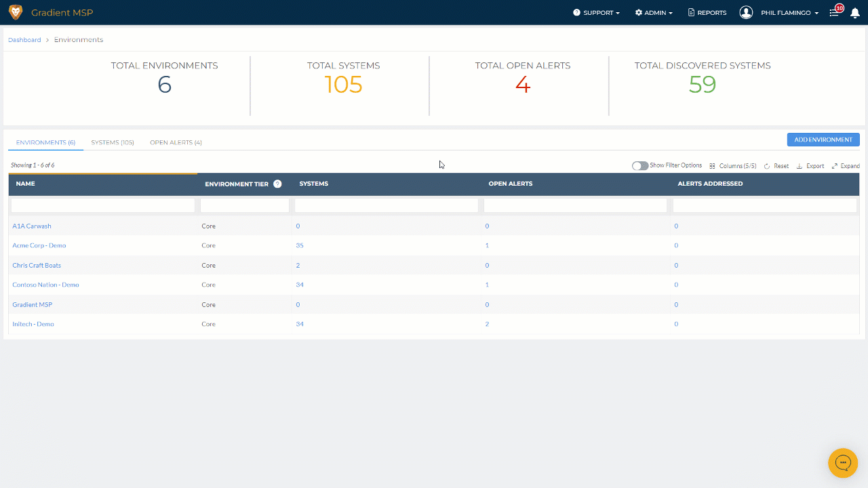This screenshot has height=488, width=868.
Task: Go to Reports page
Action: pos(707,13)
